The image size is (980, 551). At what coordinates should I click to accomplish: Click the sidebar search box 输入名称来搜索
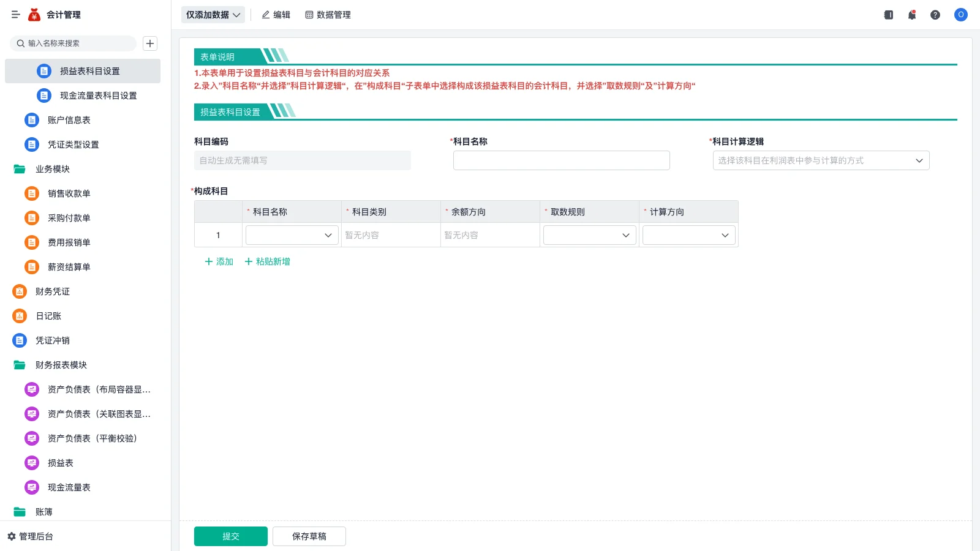coord(73,43)
